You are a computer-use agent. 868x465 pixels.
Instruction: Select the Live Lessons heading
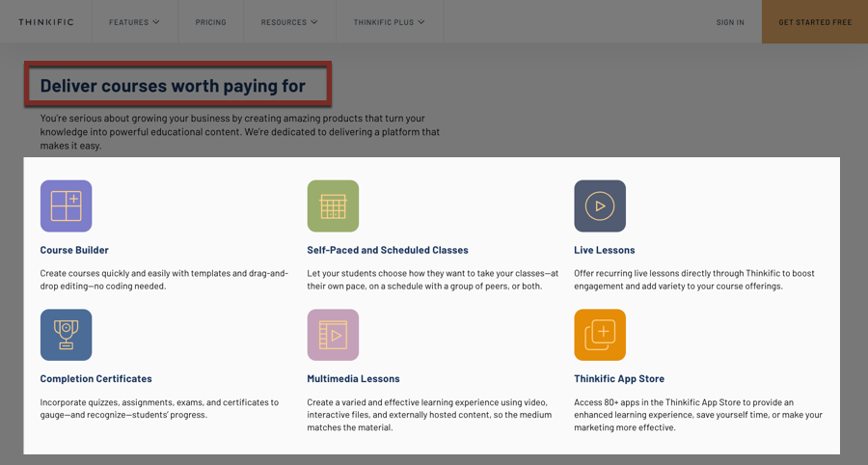tap(604, 250)
